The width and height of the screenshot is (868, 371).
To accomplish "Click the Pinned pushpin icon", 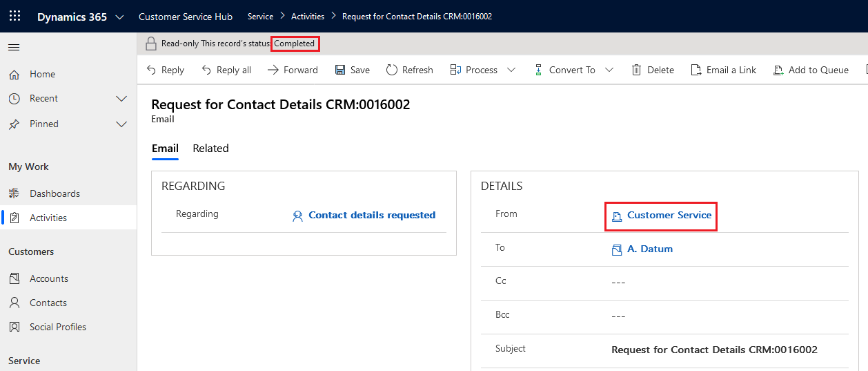I will (x=14, y=124).
